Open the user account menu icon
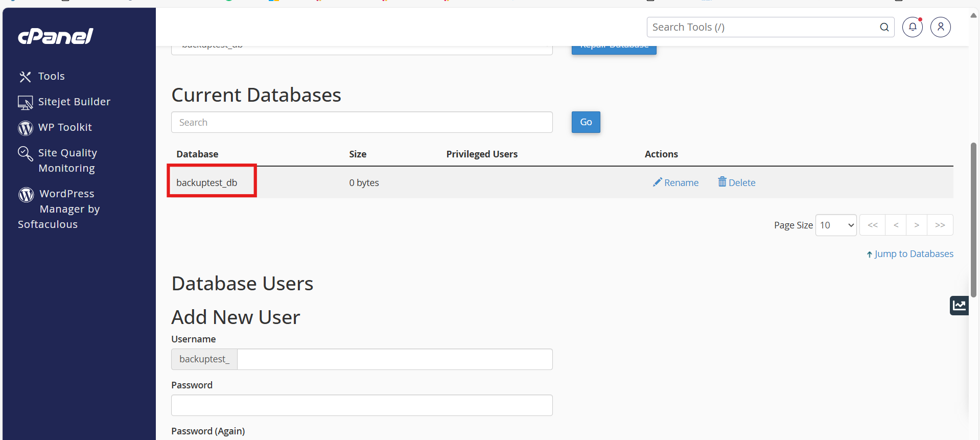Viewport: 980px width, 440px height. pyautogui.click(x=941, y=27)
